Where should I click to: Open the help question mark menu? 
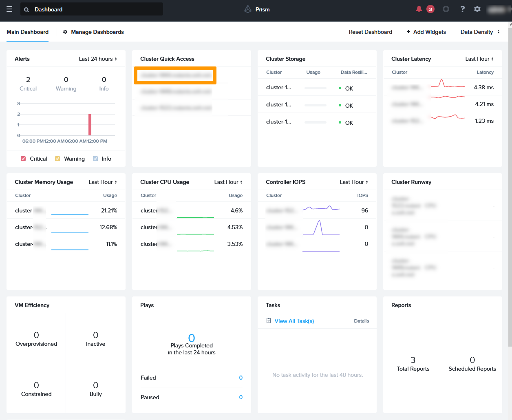coord(462,9)
